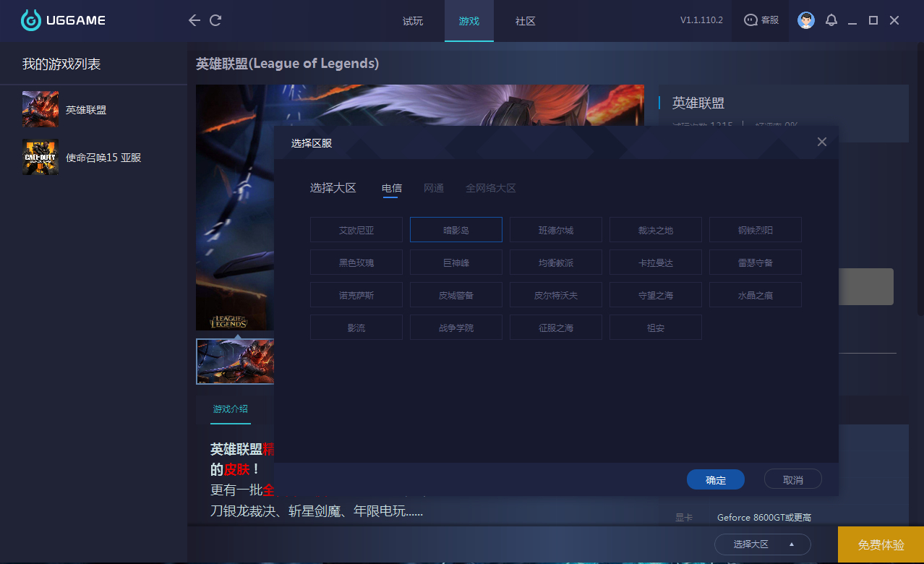Choose server 诺克萨斯
Viewport: 924px width, 564px height.
[x=356, y=295]
